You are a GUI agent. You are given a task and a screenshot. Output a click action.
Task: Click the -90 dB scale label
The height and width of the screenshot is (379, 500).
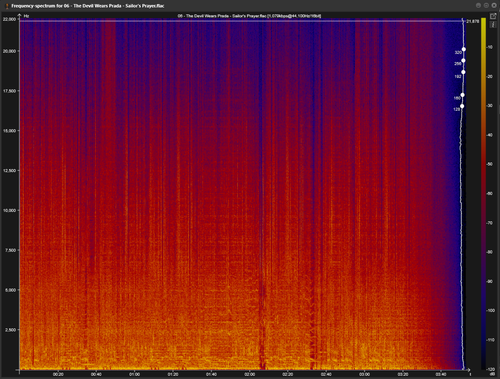click(490, 281)
